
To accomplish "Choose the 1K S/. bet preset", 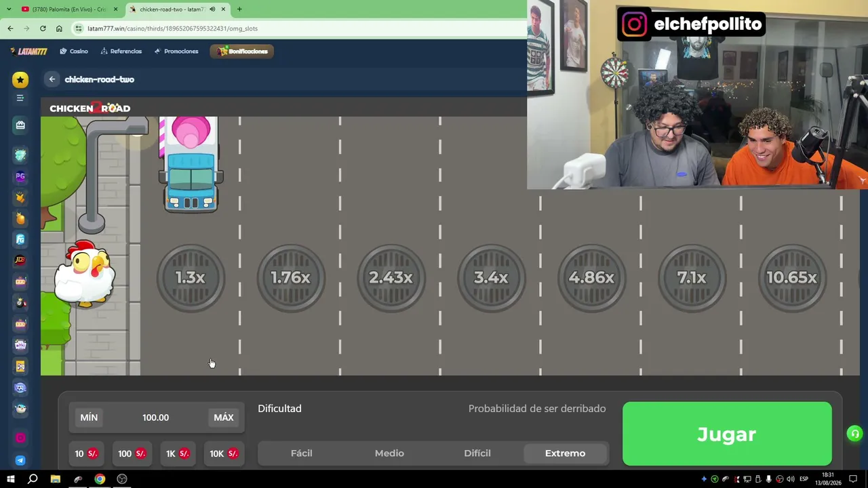I will tap(178, 453).
